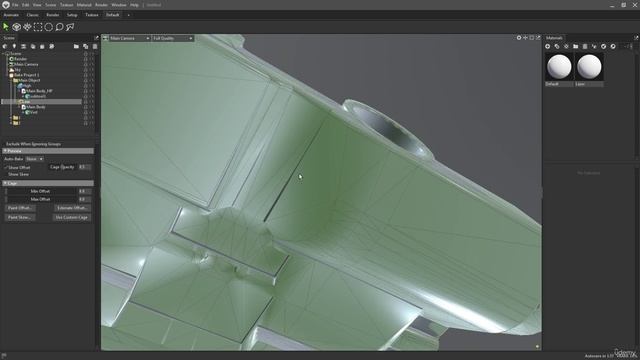Click the first scene toolbar icon
640x360 pixels.
pyautogui.click(x=5, y=47)
